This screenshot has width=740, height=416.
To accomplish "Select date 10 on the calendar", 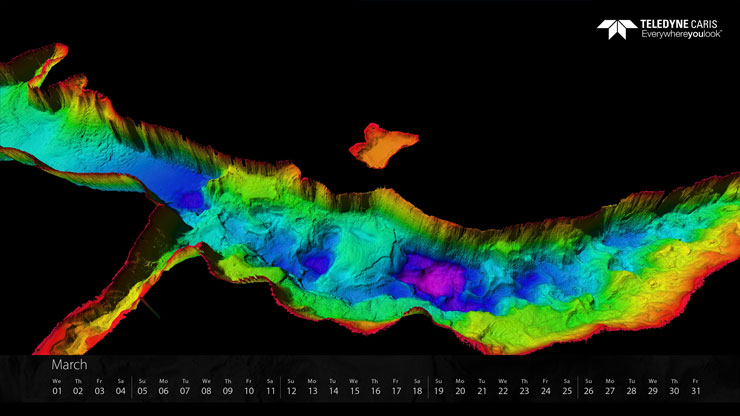I will (249, 391).
